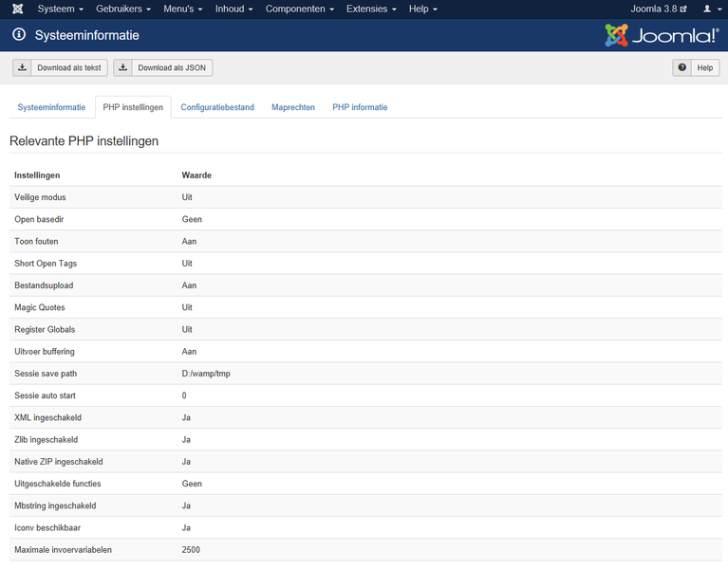The height and width of the screenshot is (569, 728).
Task: Expand the Menu's dropdown
Action: point(182,9)
